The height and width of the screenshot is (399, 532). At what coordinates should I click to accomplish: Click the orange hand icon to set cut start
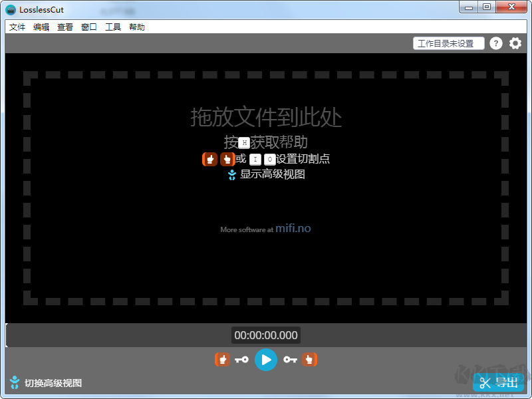222,359
